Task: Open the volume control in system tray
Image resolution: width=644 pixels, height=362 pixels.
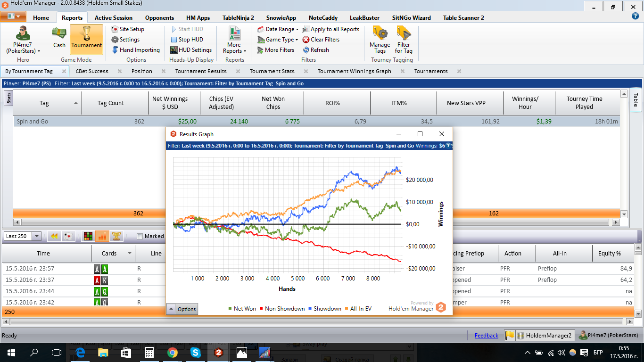Action: (x=561, y=352)
